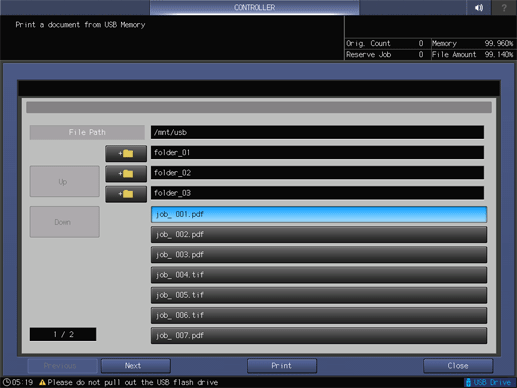The image size is (517, 388).
Task: Expand folder_01 using its folder icon
Action: pyautogui.click(x=126, y=153)
